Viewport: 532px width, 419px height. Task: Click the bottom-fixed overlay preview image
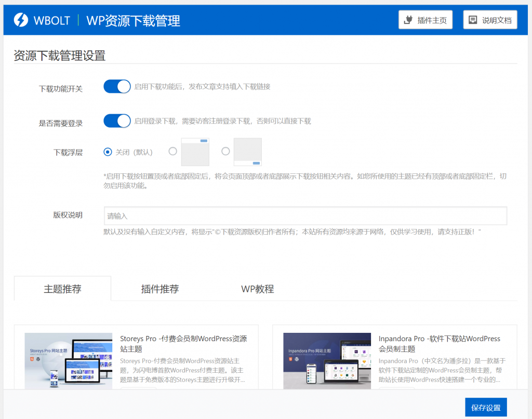click(x=248, y=152)
